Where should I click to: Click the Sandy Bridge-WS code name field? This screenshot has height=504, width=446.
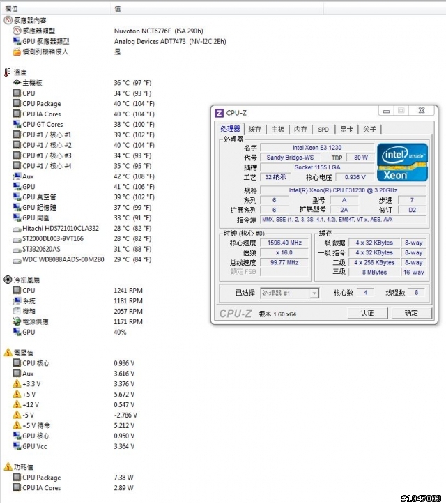point(290,158)
